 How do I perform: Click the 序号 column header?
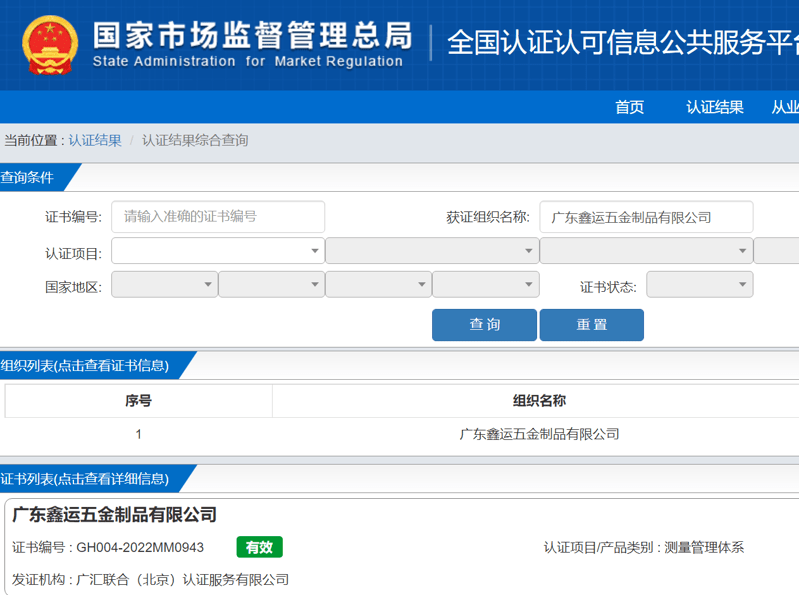[138, 401]
